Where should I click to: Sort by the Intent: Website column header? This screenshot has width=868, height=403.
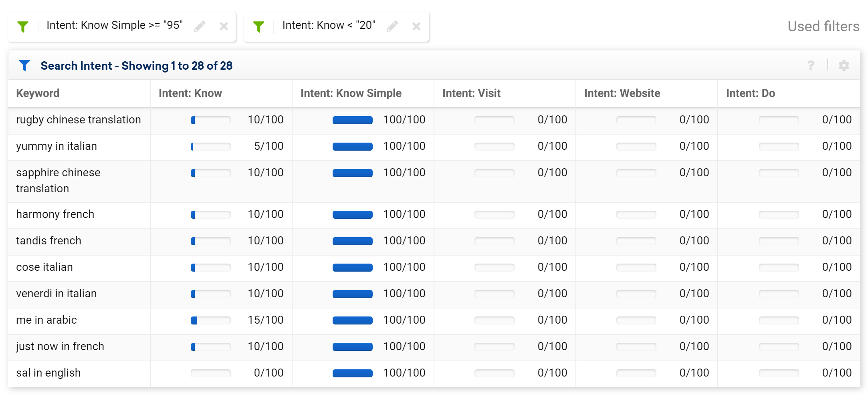(x=622, y=93)
